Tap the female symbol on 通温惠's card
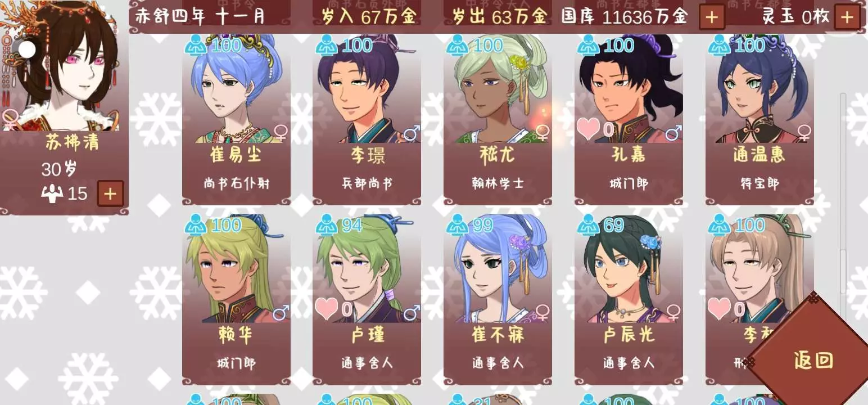 [804, 133]
